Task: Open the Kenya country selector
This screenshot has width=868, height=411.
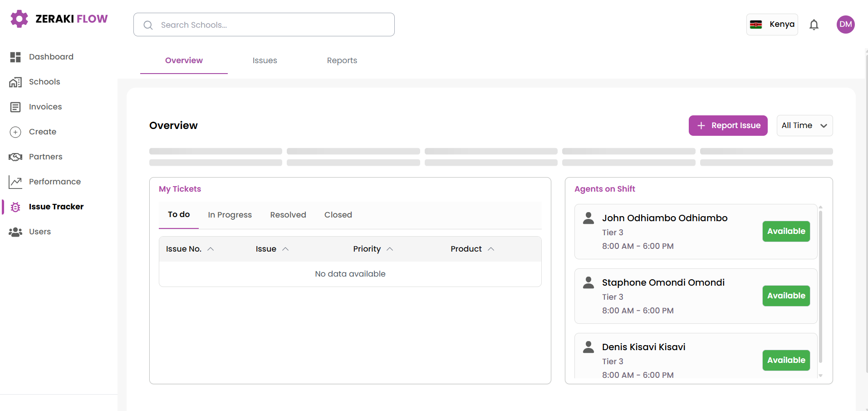Action: coord(772,24)
